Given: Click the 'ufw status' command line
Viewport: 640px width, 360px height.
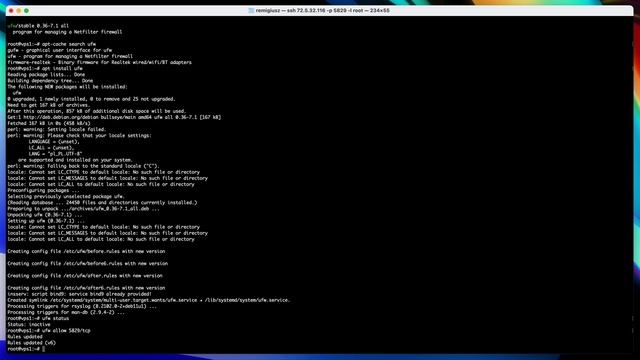Looking at the screenshot, I should click(38, 318).
